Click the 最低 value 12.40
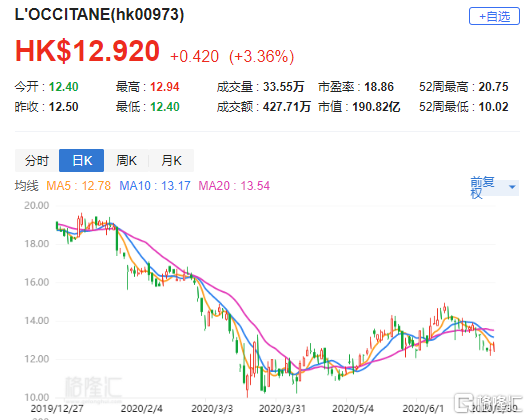The width and height of the screenshot is (529, 420). (165, 107)
